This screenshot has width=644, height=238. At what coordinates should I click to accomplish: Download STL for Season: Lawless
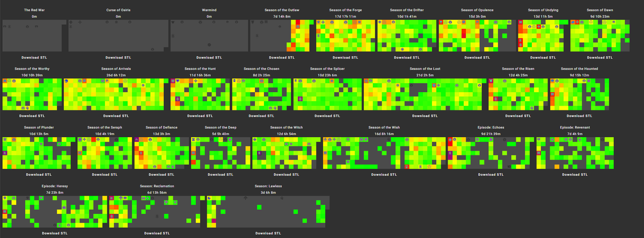pyautogui.click(x=268, y=234)
